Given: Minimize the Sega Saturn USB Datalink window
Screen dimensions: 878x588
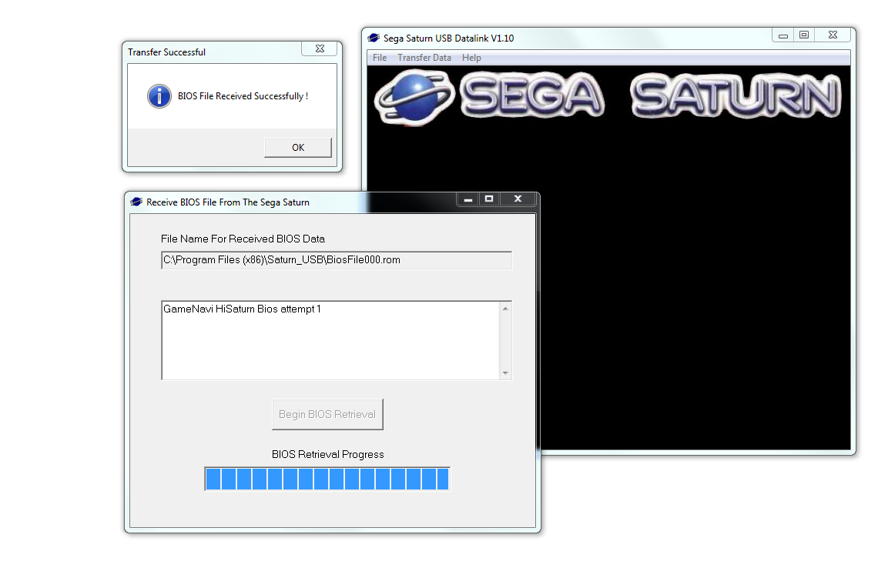Looking at the screenshot, I should (x=783, y=35).
